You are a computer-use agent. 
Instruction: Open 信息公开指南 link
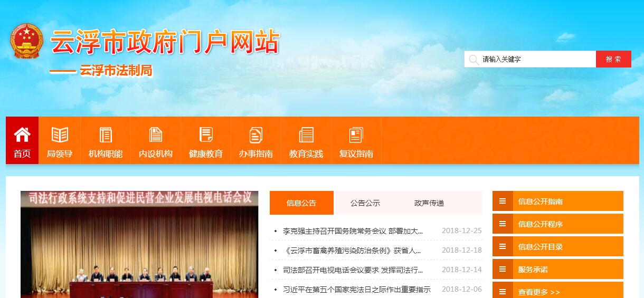tap(541, 201)
